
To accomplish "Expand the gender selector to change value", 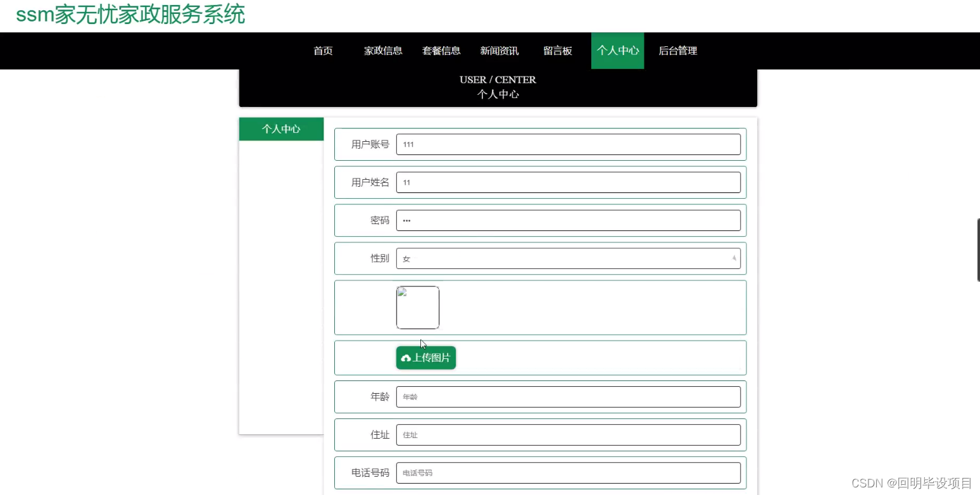I will (569, 258).
